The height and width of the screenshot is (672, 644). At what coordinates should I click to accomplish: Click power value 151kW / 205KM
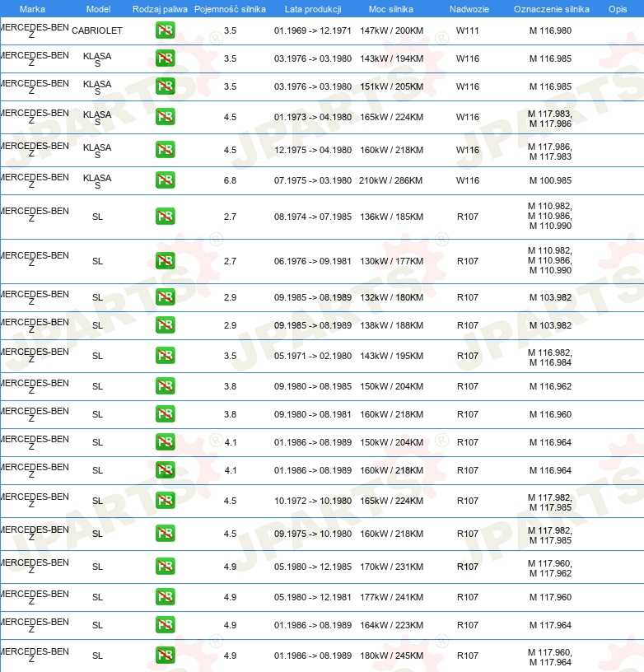tap(392, 86)
